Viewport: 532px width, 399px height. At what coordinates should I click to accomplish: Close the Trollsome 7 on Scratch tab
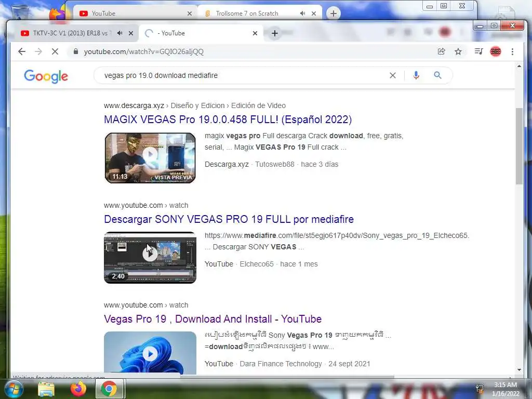[x=314, y=14]
